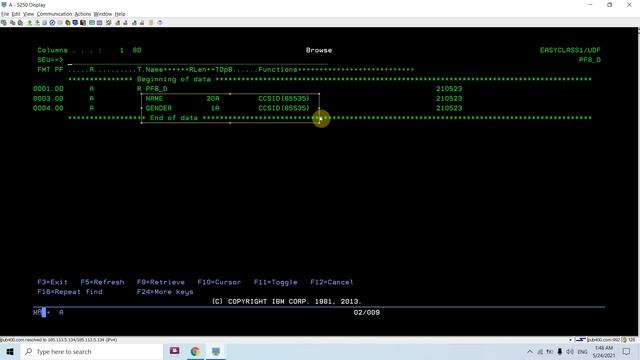Click the purple help circle toolbar icon
Image resolution: width=640 pixels, height=360 pixels.
pyautogui.click(x=160, y=23)
